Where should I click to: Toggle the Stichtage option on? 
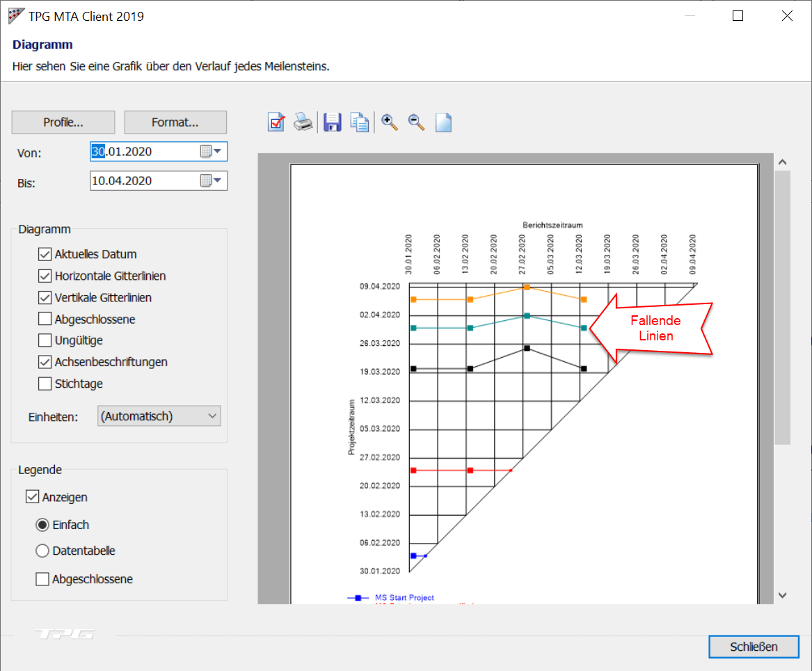45,384
